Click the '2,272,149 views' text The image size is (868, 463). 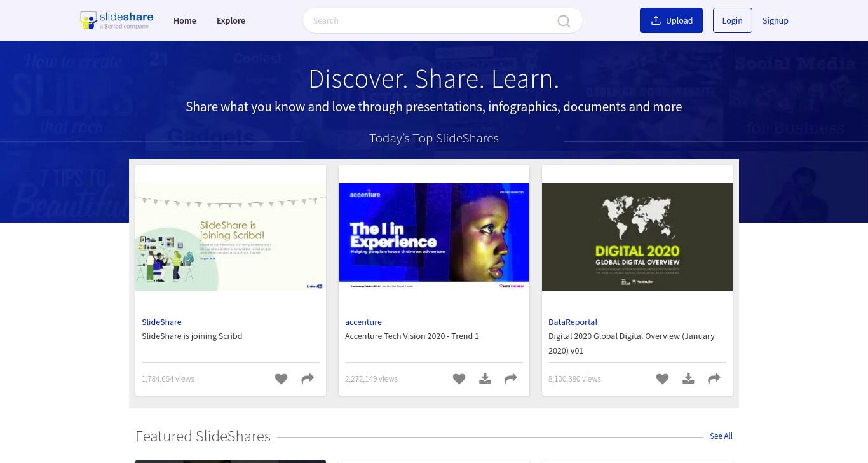click(371, 378)
